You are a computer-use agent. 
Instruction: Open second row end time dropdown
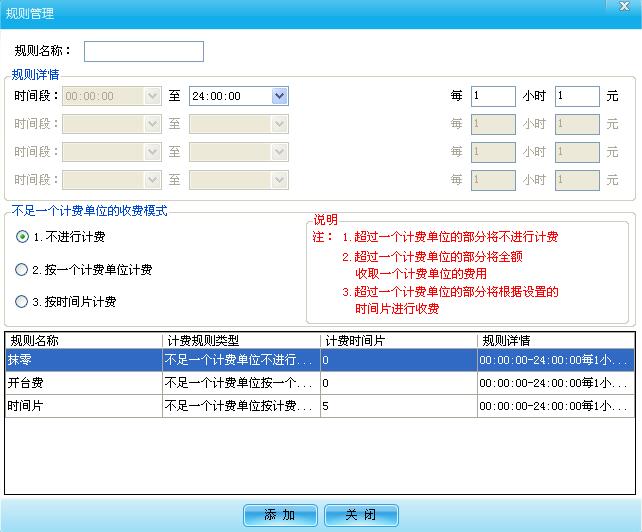tap(279, 124)
